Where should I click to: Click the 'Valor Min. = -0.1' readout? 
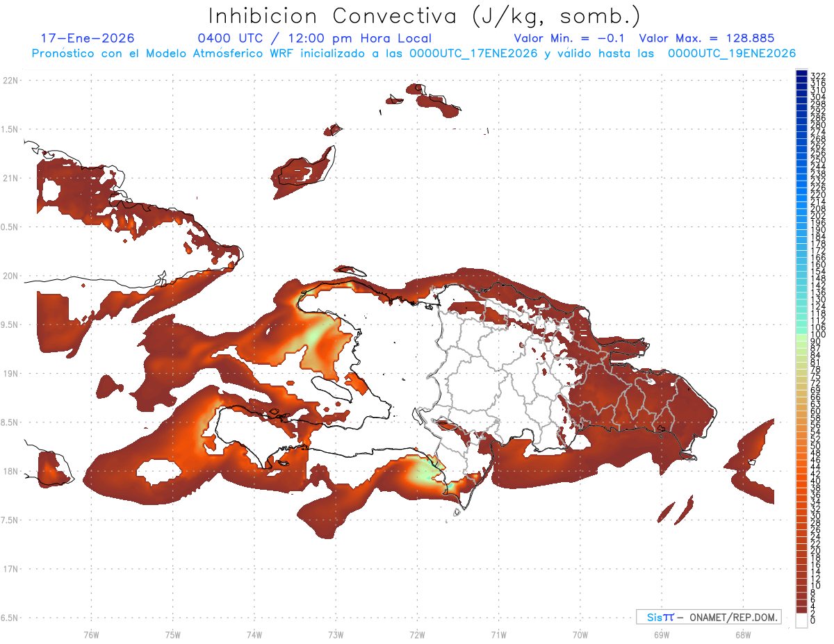(570, 38)
